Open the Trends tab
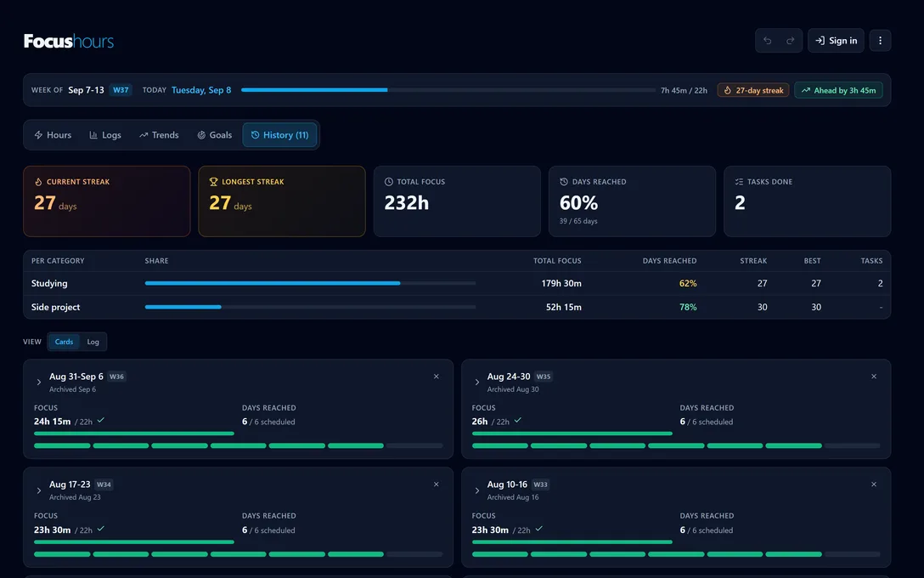Screen dimensions: 924x578 coord(159,135)
